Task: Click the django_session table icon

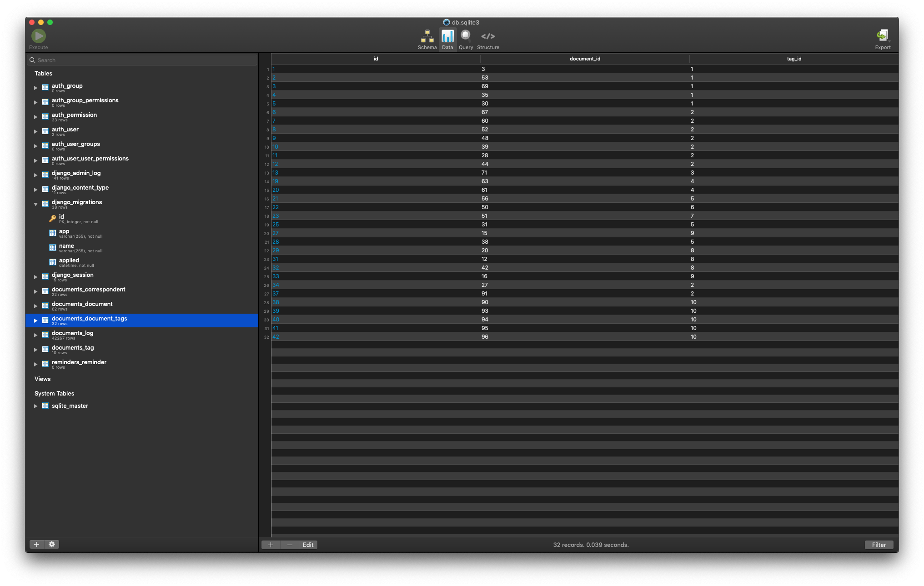Action: point(45,276)
